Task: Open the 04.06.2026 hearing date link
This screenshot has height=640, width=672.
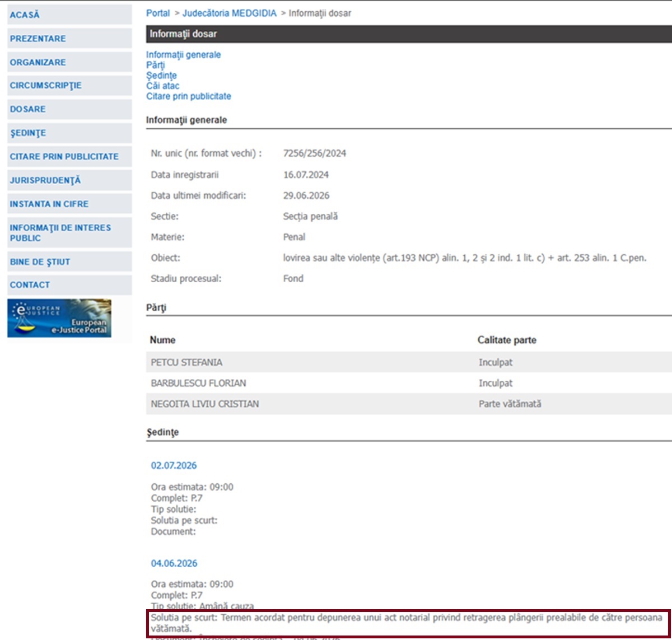Action: [174, 563]
